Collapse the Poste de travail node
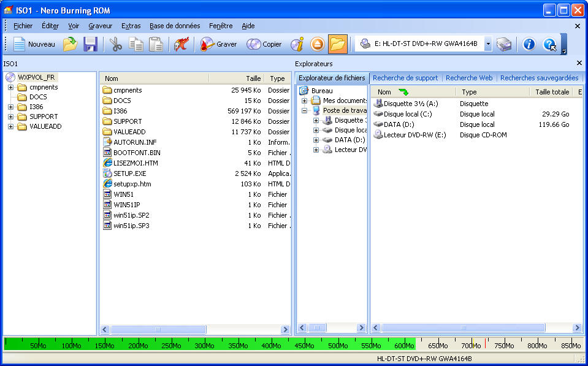 (304, 111)
